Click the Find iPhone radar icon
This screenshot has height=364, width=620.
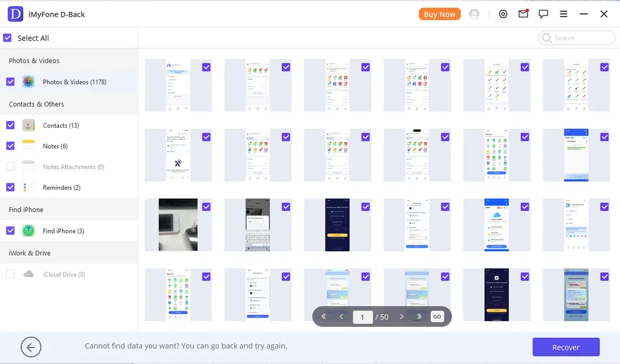point(29,231)
